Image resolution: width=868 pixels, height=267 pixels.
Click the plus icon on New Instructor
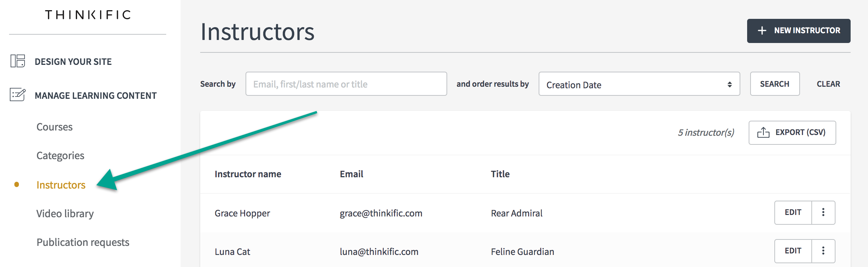tap(762, 31)
